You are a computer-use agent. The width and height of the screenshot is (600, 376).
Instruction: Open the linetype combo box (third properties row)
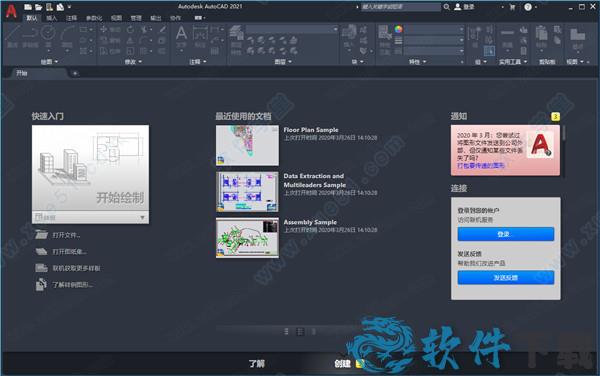pos(434,50)
